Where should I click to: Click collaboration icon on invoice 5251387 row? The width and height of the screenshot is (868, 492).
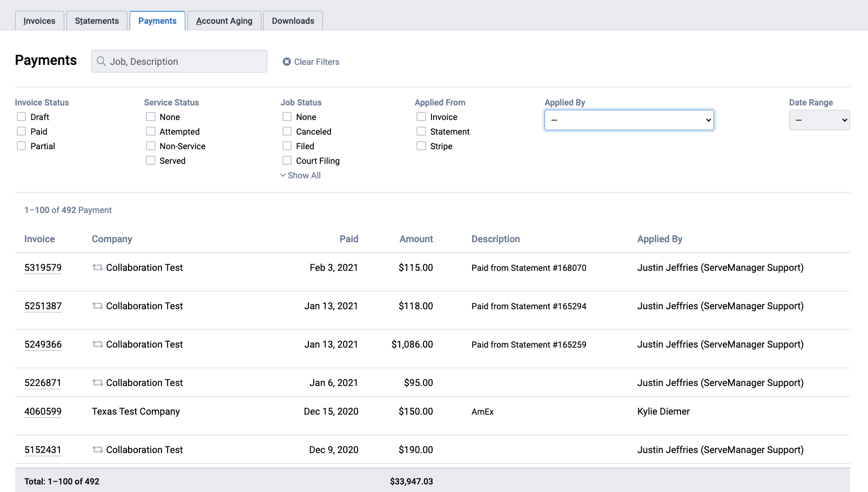[98, 306]
